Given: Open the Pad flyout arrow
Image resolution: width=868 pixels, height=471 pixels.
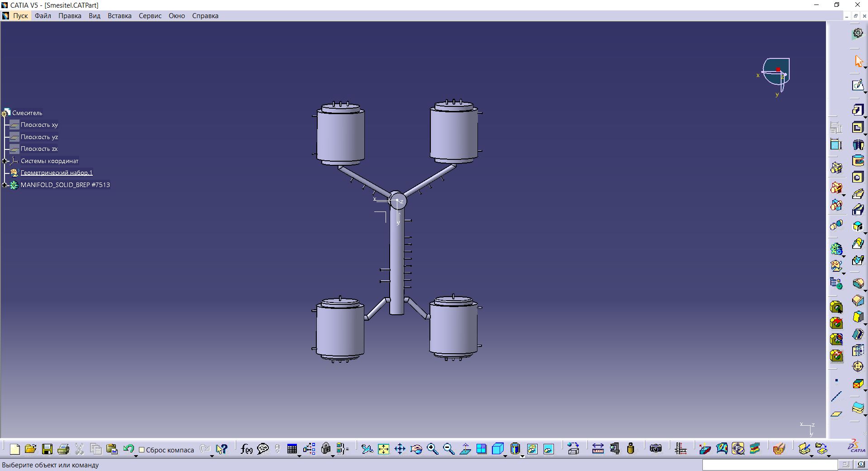Looking at the screenshot, I should tap(865, 117).
